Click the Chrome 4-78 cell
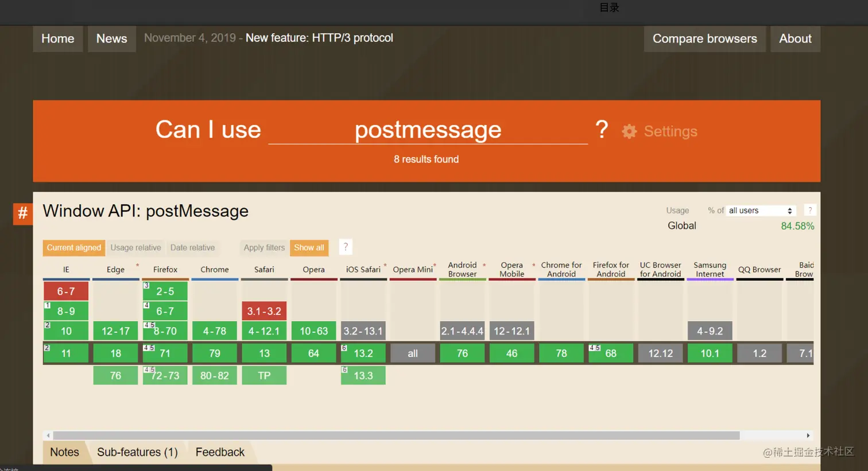Screen dimensions: 868x471 tap(215, 331)
